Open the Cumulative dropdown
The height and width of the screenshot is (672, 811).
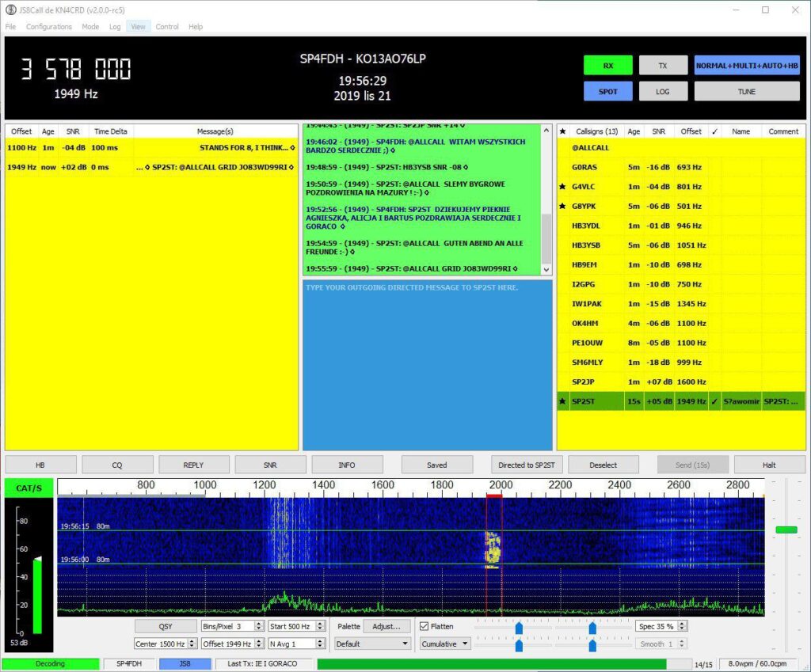tap(444, 644)
